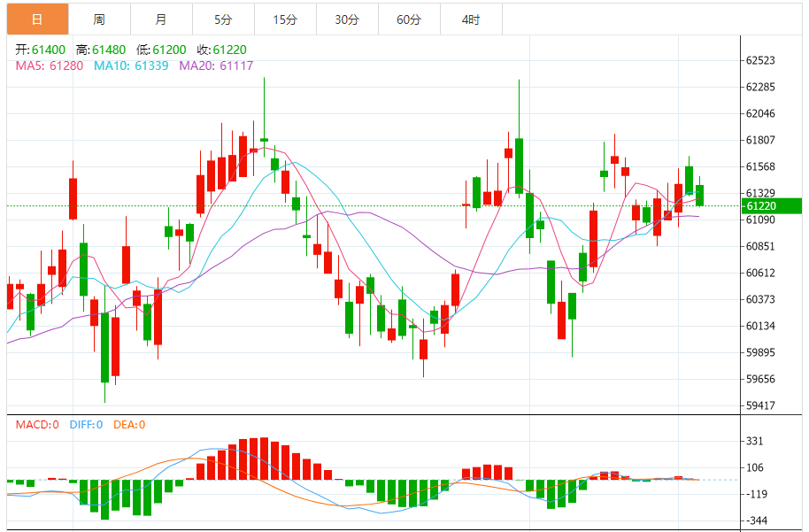Screen dimensions: 809x532
Task: Click the open price 开:61400
Action: point(40,50)
